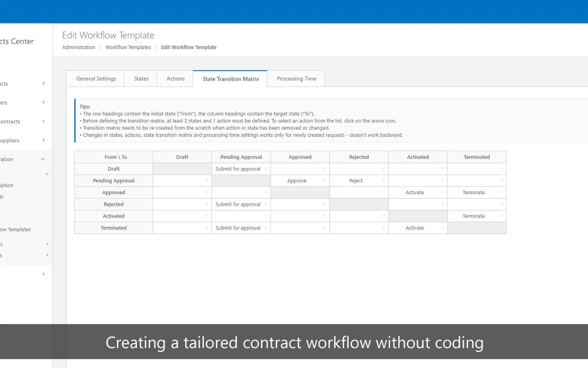Open Workflow Templates in the left sidebar

[15, 229]
